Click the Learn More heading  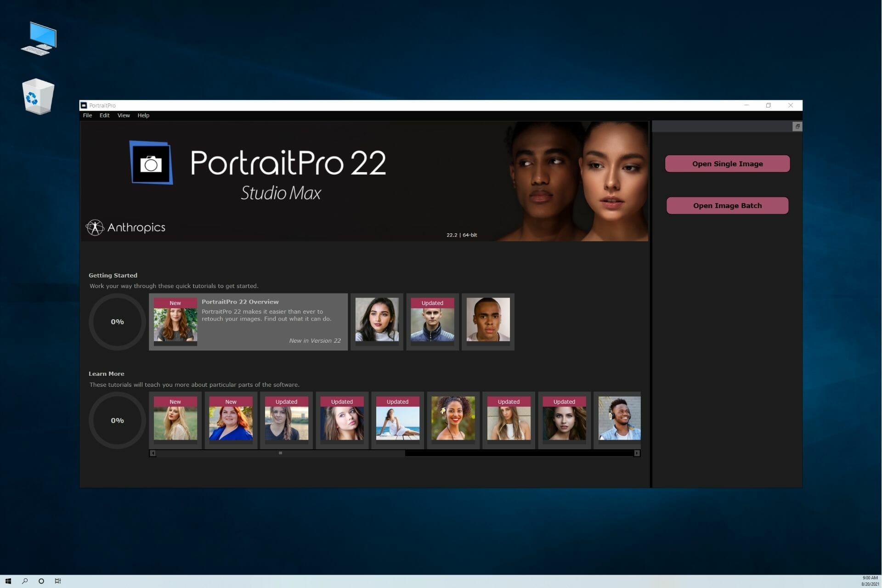[106, 373]
